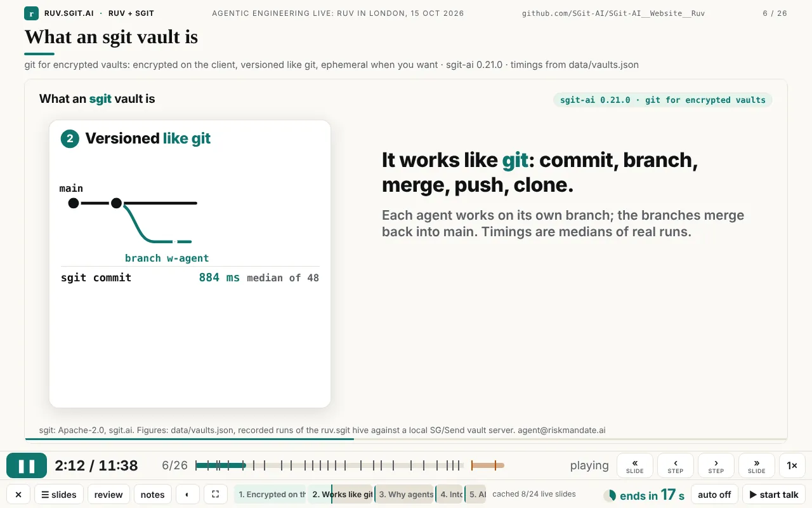
Task: Click the 'RUV + SGIT' header text
Action: click(131, 13)
